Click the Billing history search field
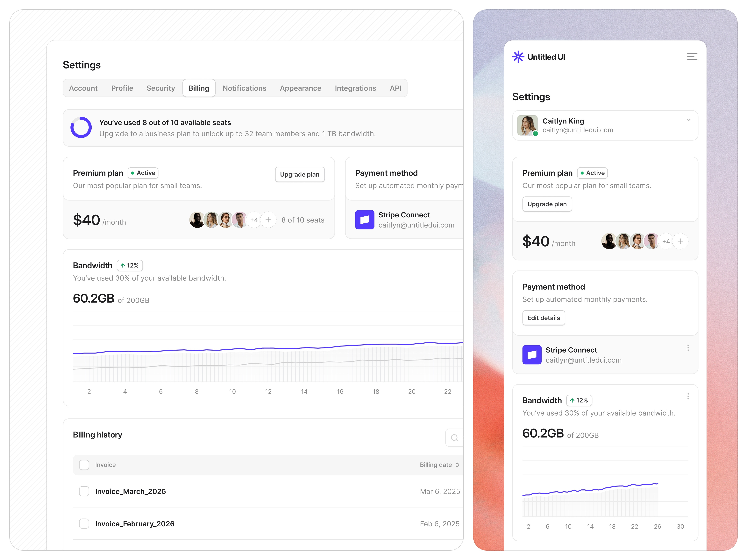747x560 pixels. (x=455, y=438)
